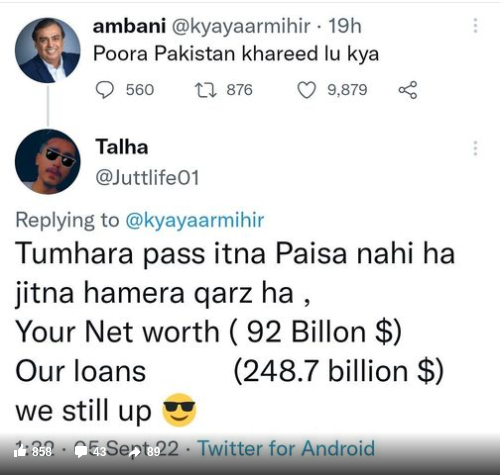The height and width of the screenshot is (475, 500).
Task: Open the three-dot menu on Talha's reply
Action: (x=476, y=148)
